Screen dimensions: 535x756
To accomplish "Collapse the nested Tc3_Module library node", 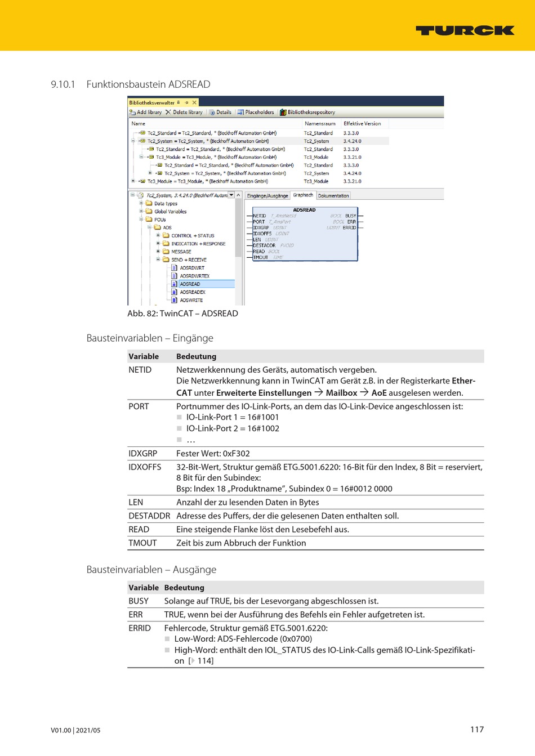I will pos(141,157).
